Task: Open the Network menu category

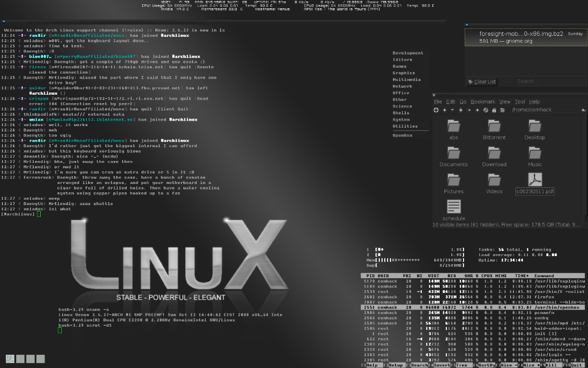Action: click(402, 86)
